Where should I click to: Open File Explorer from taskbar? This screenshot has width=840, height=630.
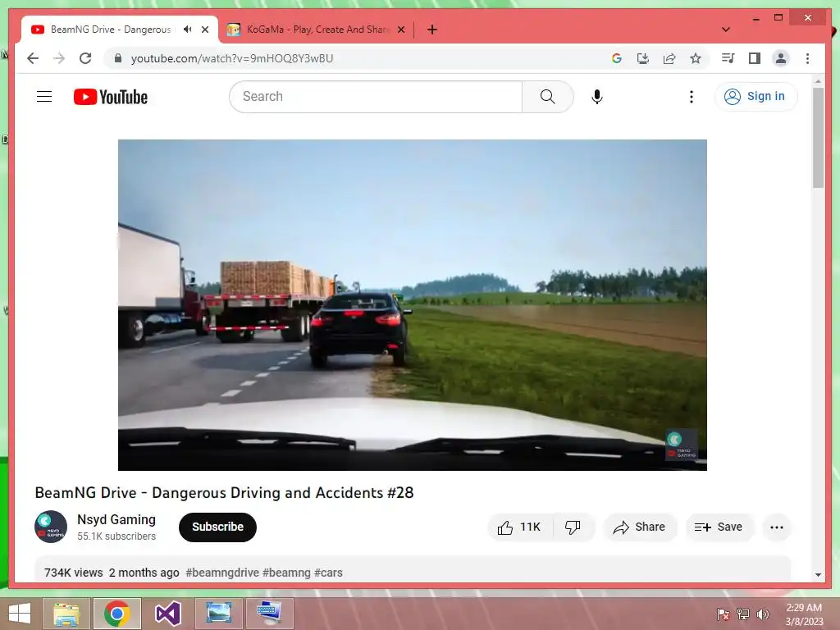(x=66, y=614)
